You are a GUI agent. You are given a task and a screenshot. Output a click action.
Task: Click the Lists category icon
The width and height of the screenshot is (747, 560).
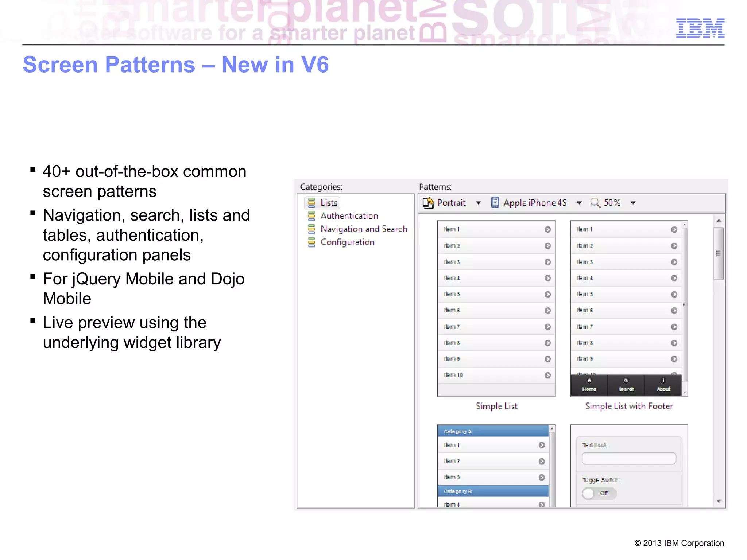tap(311, 203)
